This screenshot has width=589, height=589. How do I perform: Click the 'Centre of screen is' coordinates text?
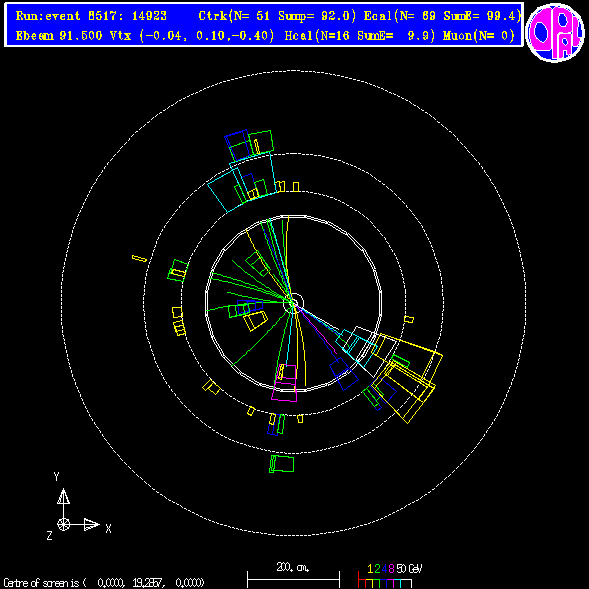(104, 583)
